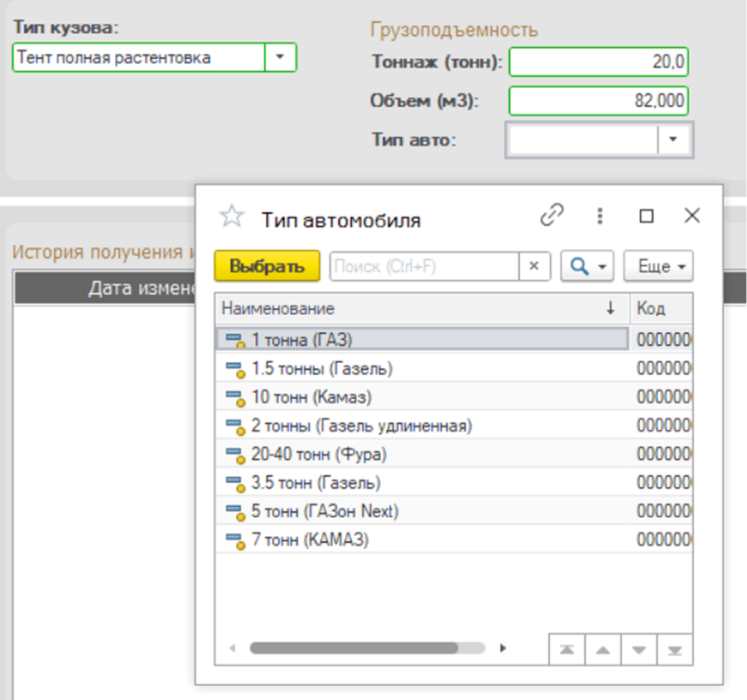The image size is (747, 700).
Task: Open the Тип авто dropdown arrow
Action: click(x=673, y=140)
